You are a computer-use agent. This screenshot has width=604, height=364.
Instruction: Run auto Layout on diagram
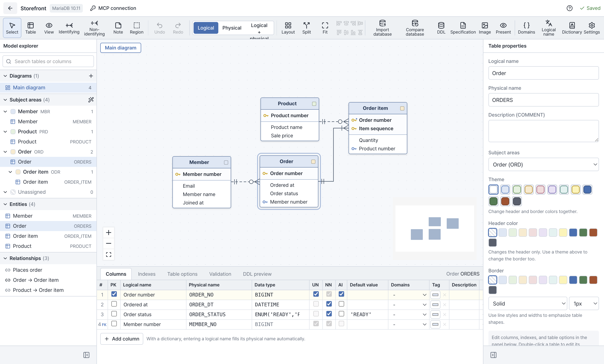coord(288,28)
